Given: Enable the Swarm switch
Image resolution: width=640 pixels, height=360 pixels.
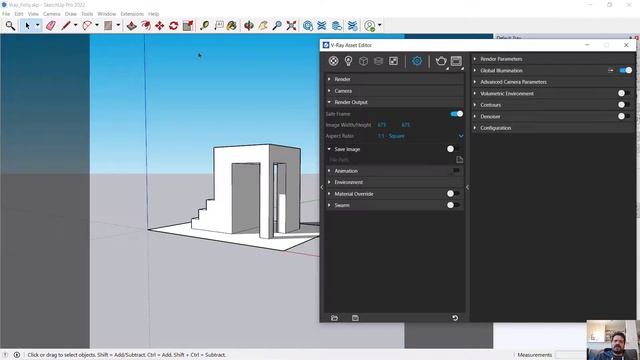Looking at the screenshot, I should pyautogui.click(x=453, y=205).
